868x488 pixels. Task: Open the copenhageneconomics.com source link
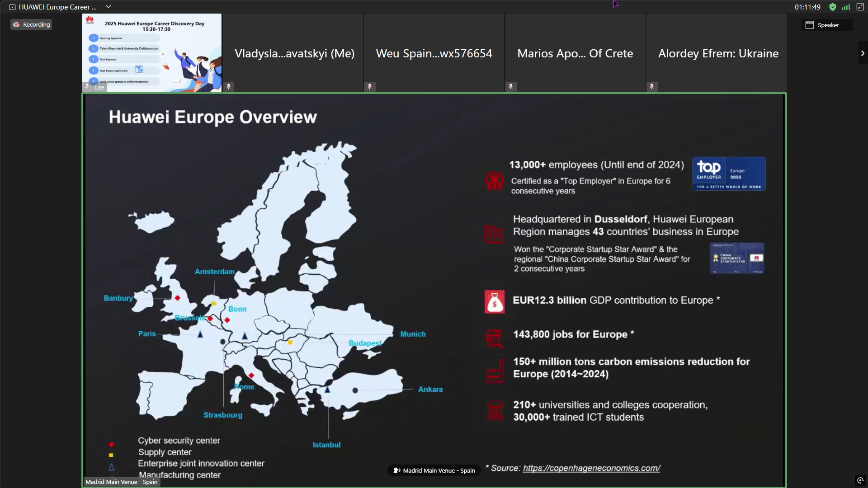591,468
